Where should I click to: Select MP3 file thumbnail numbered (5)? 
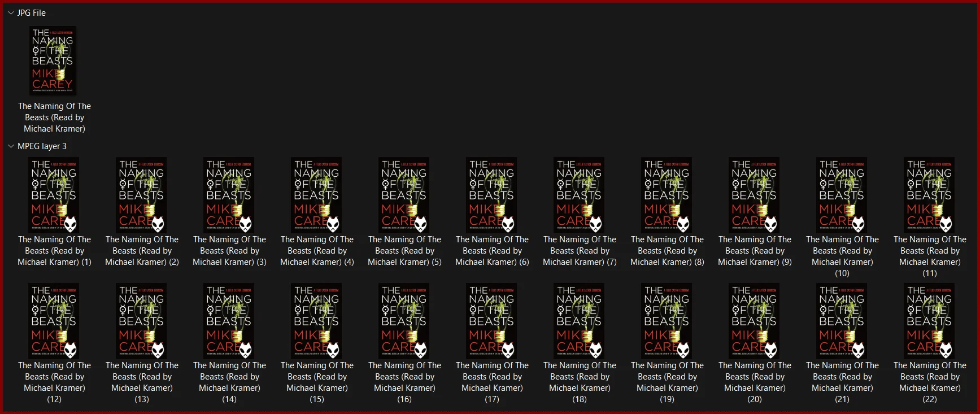pos(404,195)
